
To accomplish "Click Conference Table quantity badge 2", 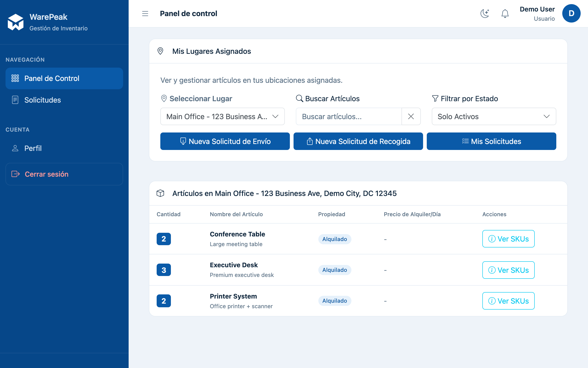I will 164,239.
